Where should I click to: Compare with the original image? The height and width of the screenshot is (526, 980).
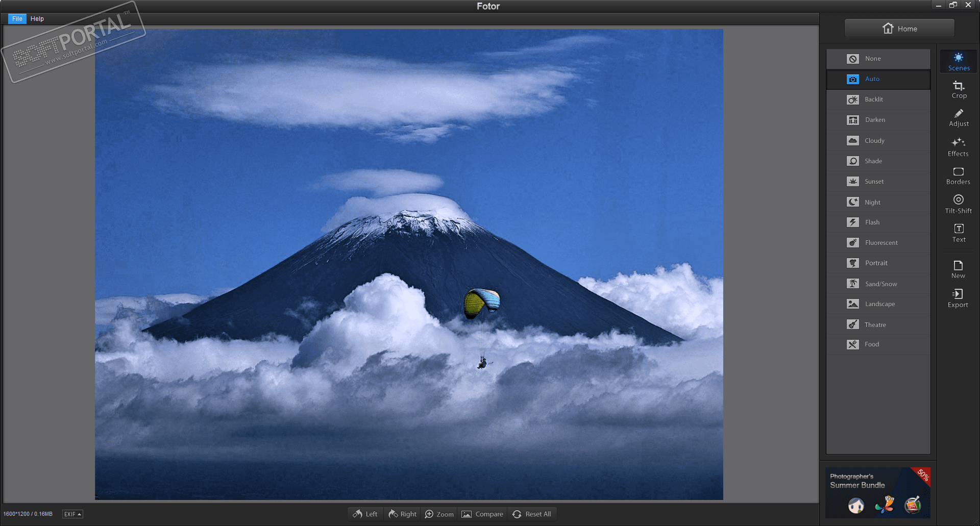pyautogui.click(x=482, y=514)
